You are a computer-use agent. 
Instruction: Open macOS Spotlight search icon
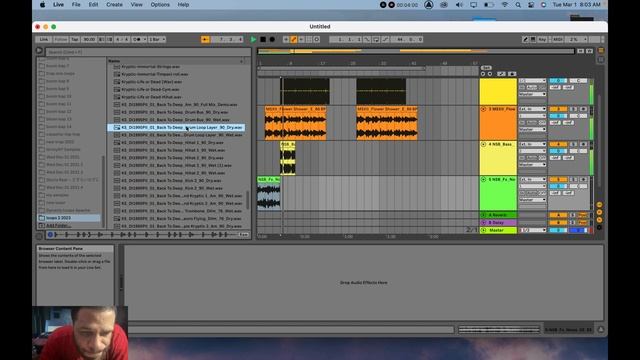pos(518,5)
